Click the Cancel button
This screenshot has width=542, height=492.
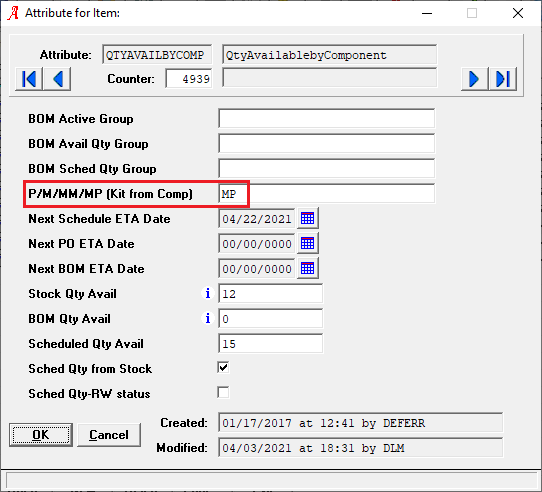109,435
